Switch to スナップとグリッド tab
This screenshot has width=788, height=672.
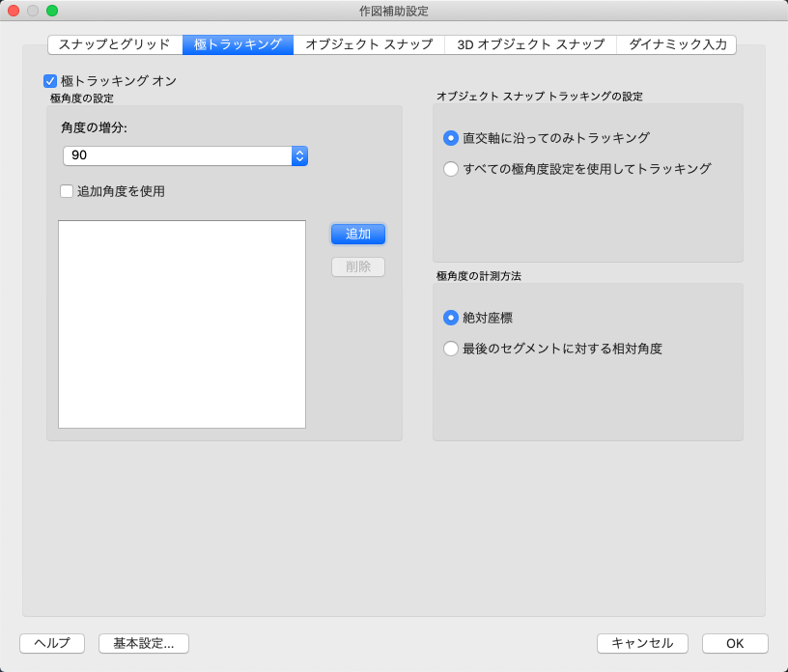point(115,44)
